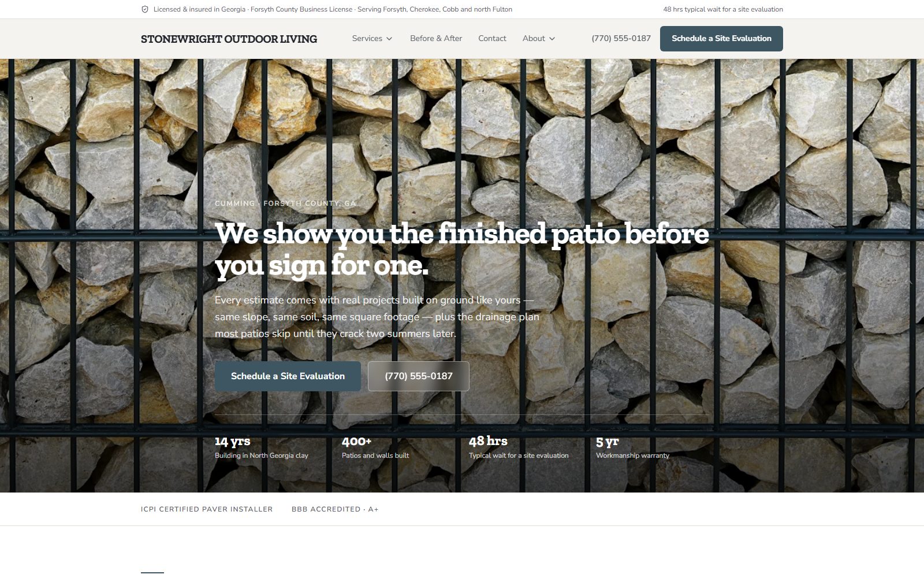Screen dimensions: 924x578
Task: Open the Contact page
Action: click(492, 38)
